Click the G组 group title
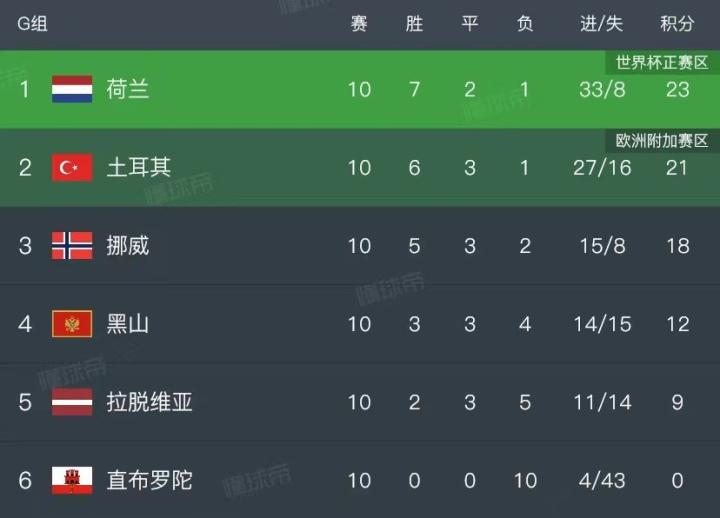The width and height of the screenshot is (720, 518). tap(32, 24)
